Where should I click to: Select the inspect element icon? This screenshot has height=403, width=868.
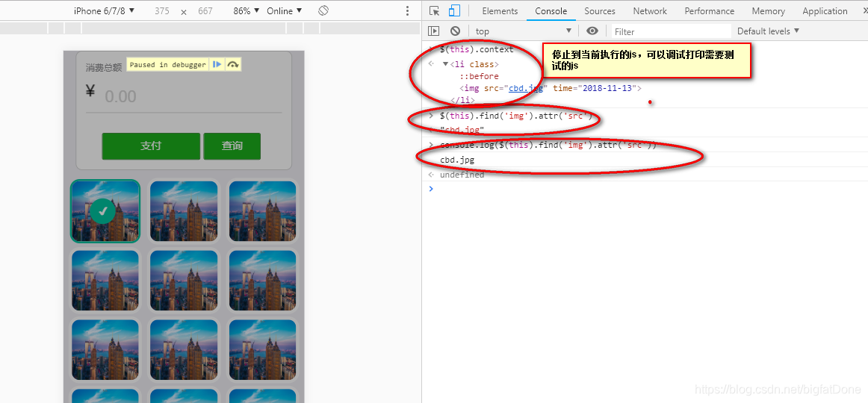pyautogui.click(x=435, y=11)
